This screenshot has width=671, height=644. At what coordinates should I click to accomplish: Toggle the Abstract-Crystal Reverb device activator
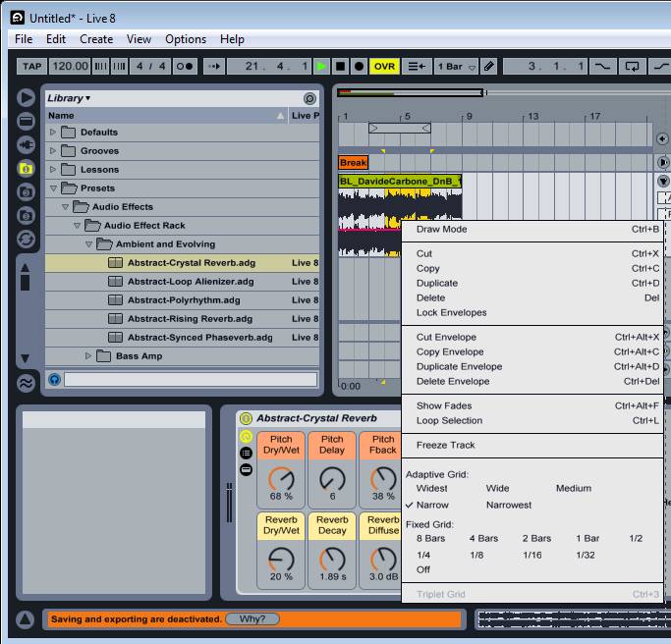(246, 418)
